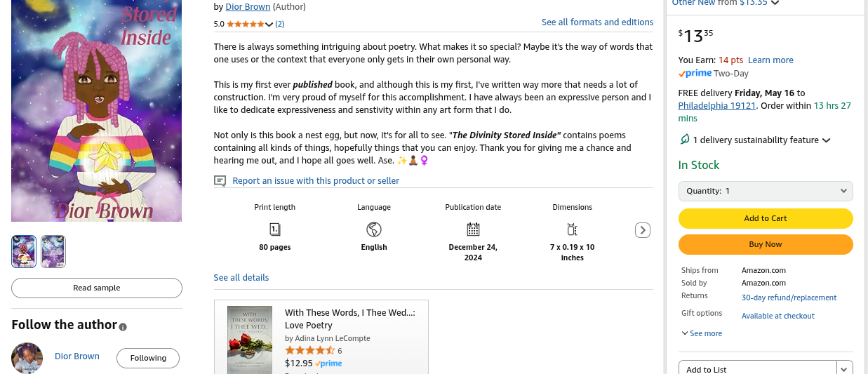The width and height of the screenshot is (868, 374).
Task: Click the Read sample button
Action: click(x=97, y=288)
